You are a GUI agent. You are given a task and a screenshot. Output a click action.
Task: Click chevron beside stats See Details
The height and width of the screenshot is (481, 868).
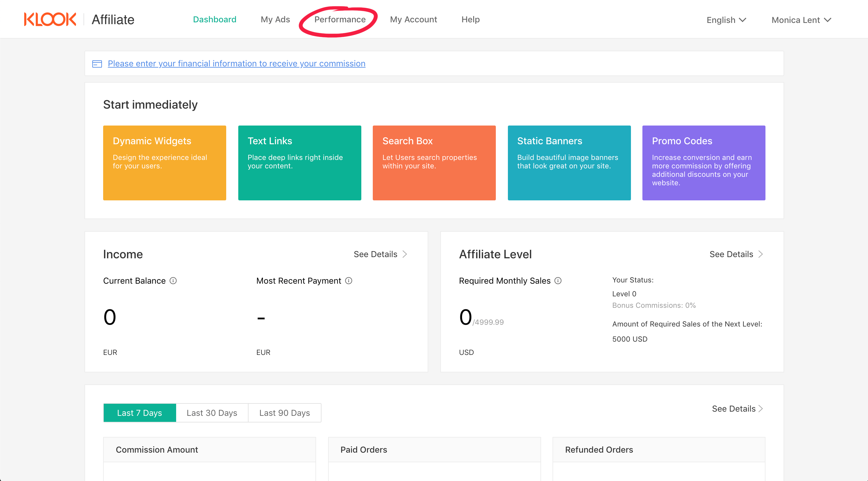coord(761,409)
